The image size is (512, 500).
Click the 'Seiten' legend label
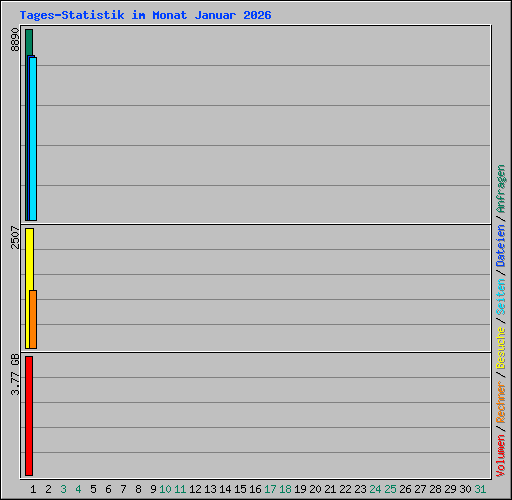(x=501, y=297)
